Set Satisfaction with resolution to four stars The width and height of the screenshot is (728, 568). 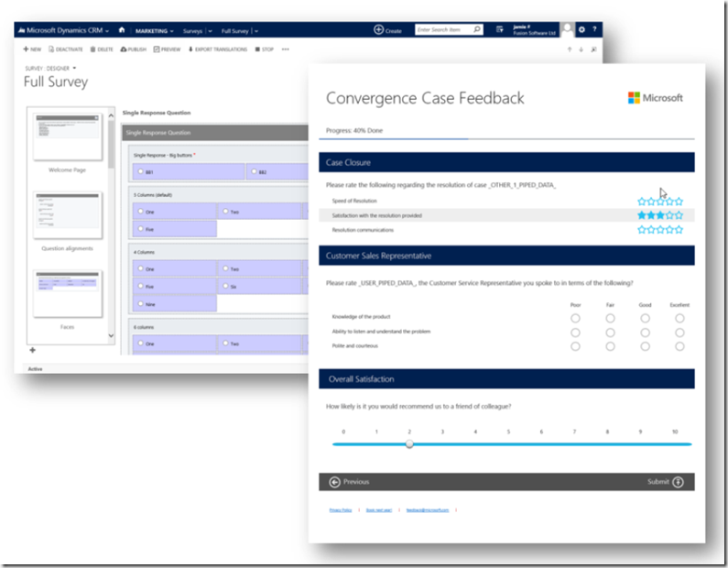pyautogui.click(x=669, y=215)
